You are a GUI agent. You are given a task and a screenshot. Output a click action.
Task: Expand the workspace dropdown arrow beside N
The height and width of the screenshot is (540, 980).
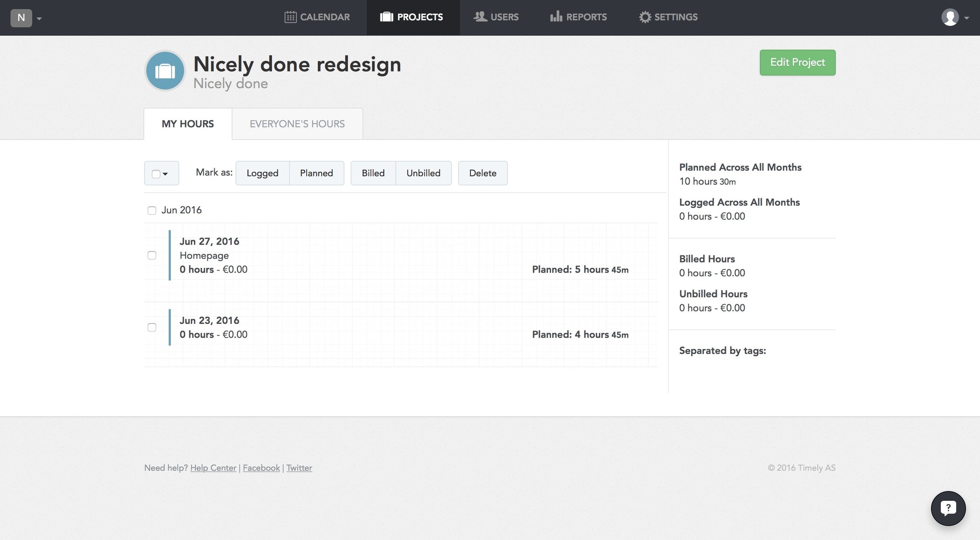point(39,18)
